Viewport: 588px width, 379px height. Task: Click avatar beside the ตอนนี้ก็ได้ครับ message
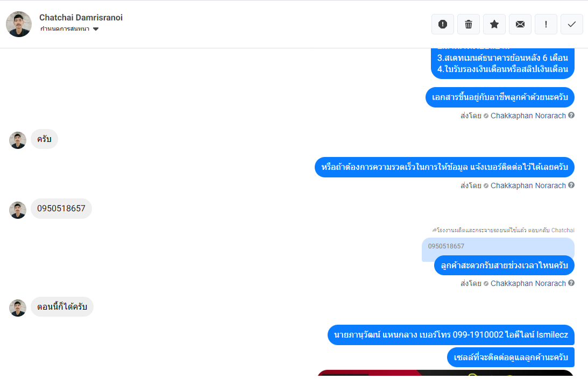18,308
